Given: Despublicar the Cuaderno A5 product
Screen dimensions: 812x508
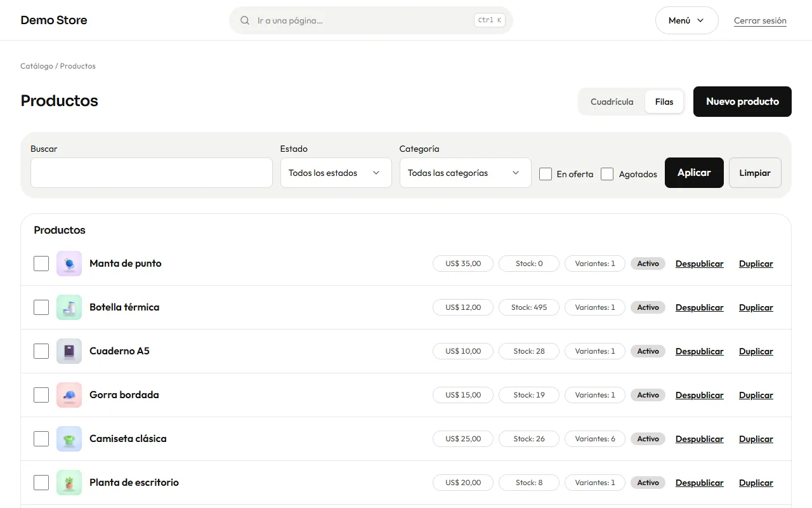Looking at the screenshot, I should click(x=699, y=352).
